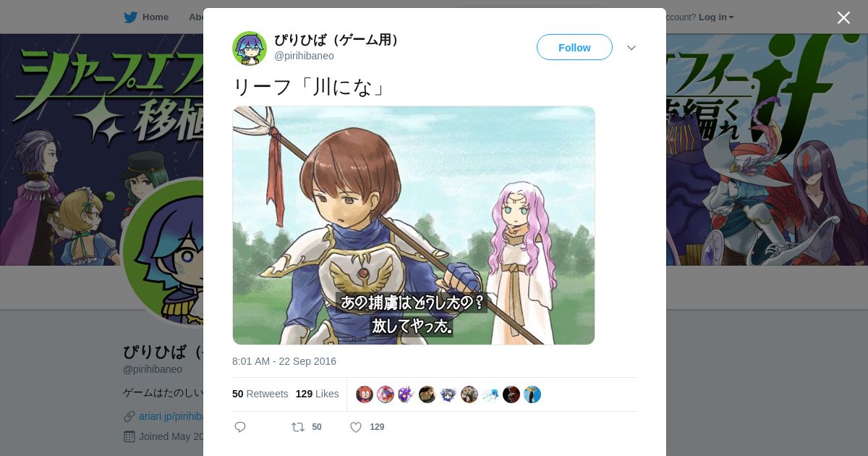
Task: Like the tweet with heart icon
Action: 356,427
